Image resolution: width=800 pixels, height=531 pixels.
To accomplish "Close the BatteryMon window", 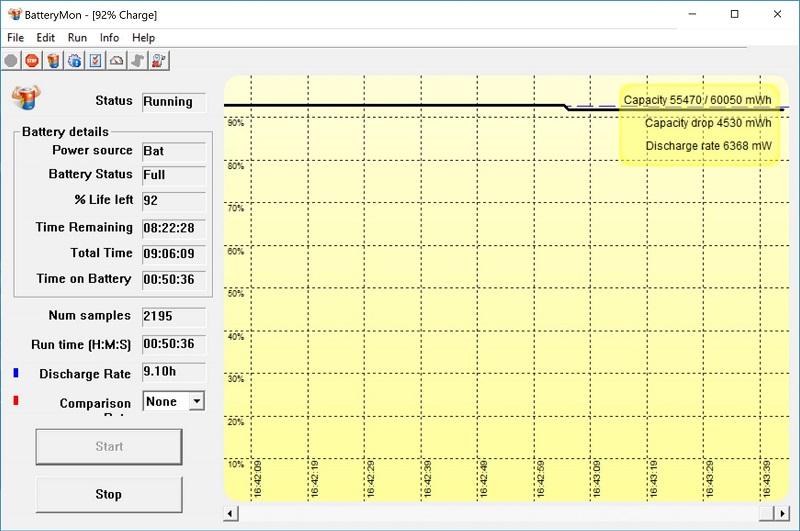I will (778, 14).
